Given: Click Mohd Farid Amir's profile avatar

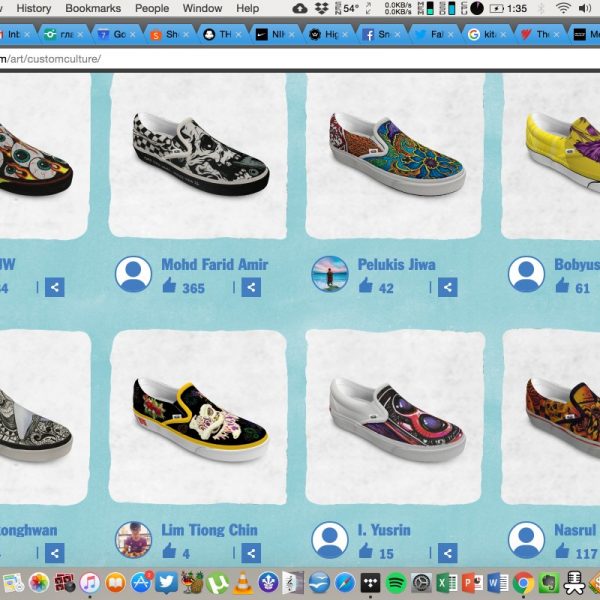Looking at the screenshot, I should [133, 274].
